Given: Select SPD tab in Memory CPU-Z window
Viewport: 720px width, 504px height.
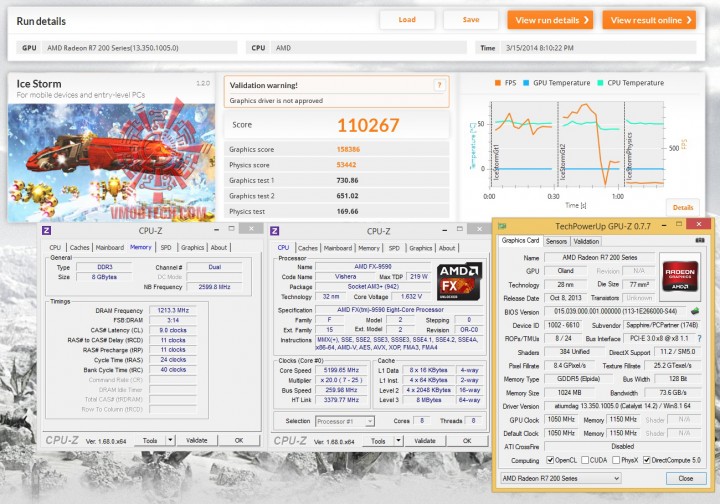Looking at the screenshot, I should click(x=166, y=247).
